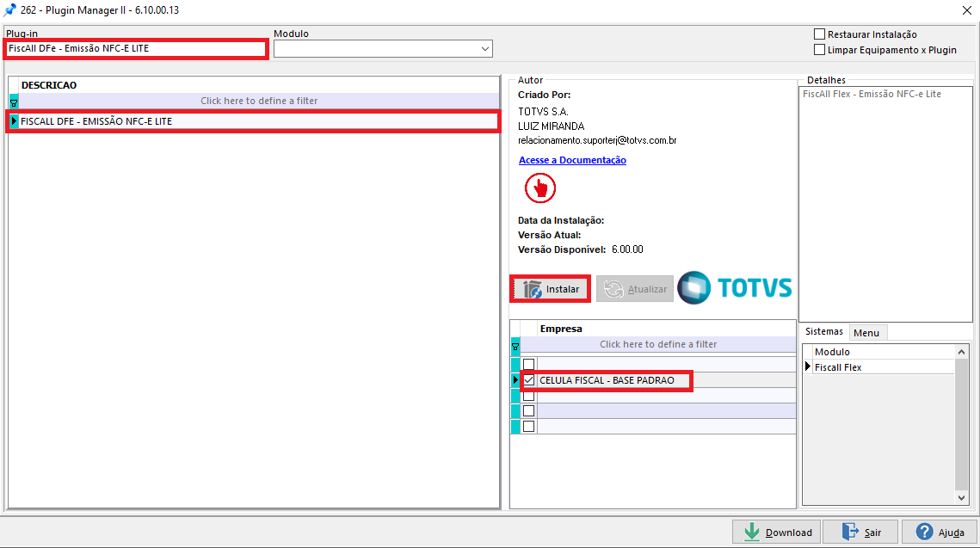This screenshot has width=980, height=548.
Task: Select FISCALL DFE - EMISSÃO NFC-E LITE row
Action: pyautogui.click(x=259, y=121)
